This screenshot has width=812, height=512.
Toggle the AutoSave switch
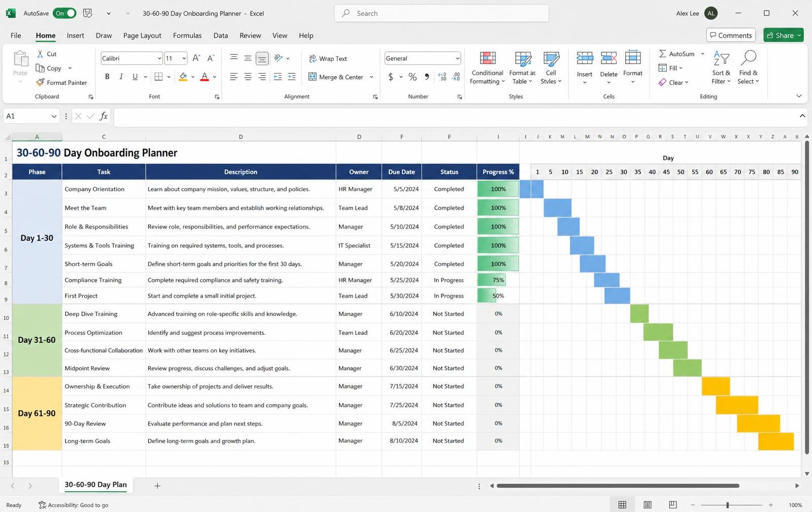(64, 13)
